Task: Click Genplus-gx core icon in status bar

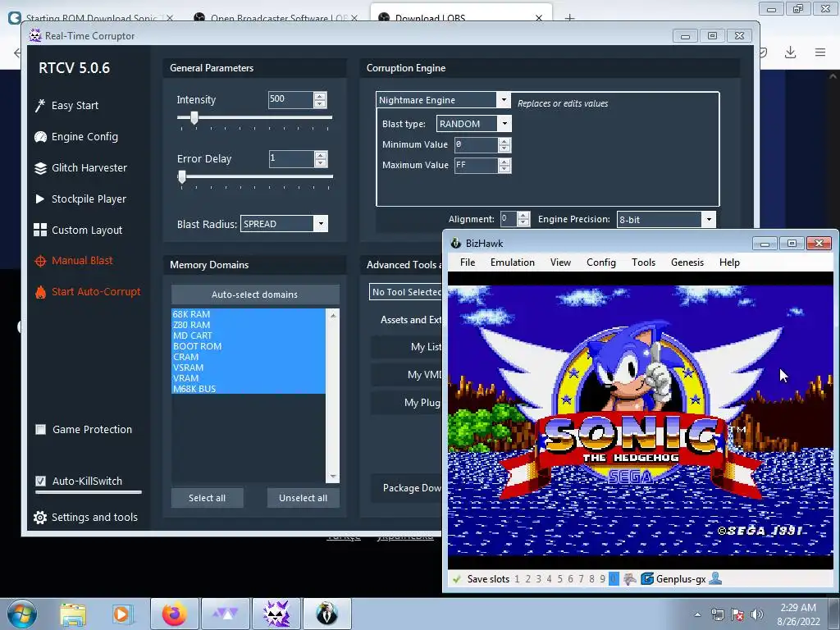Action: pyautogui.click(x=647, y=579)
